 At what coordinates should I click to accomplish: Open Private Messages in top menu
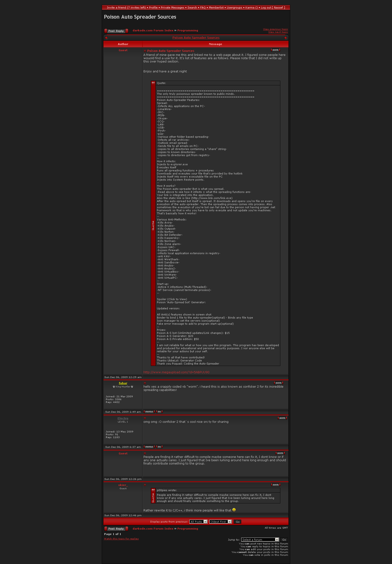click(x=172, y=8)
